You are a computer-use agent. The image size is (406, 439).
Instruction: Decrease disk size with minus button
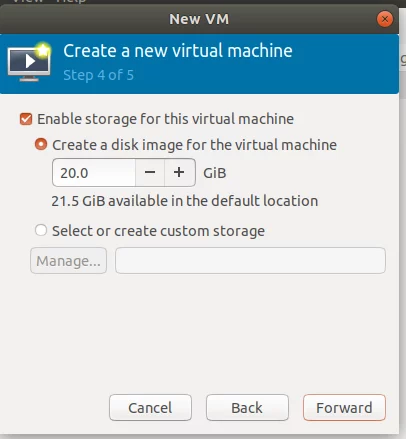point(150,173)
